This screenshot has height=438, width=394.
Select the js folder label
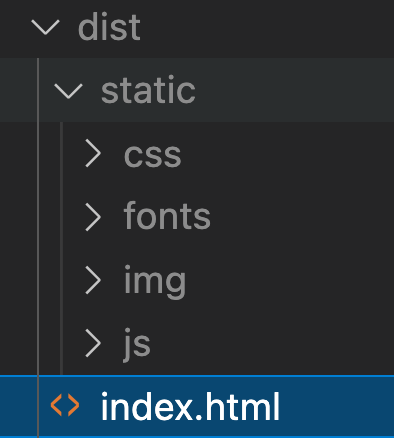click(137, 345)
